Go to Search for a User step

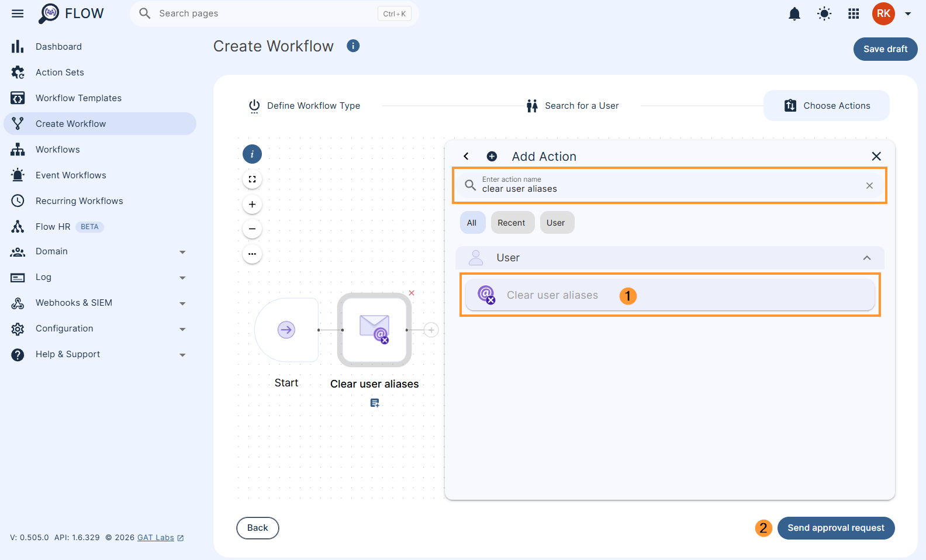click(573, 106)
